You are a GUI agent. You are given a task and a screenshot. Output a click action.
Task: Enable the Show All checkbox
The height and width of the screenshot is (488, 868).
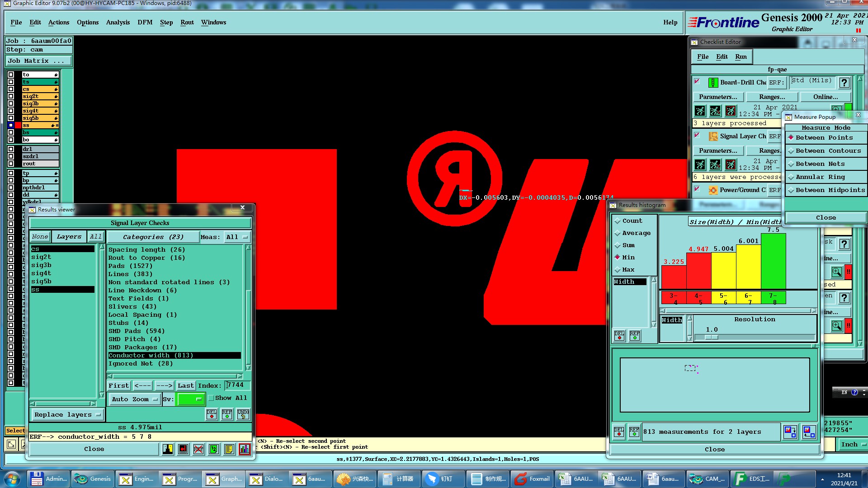click(x=211, y=398)
